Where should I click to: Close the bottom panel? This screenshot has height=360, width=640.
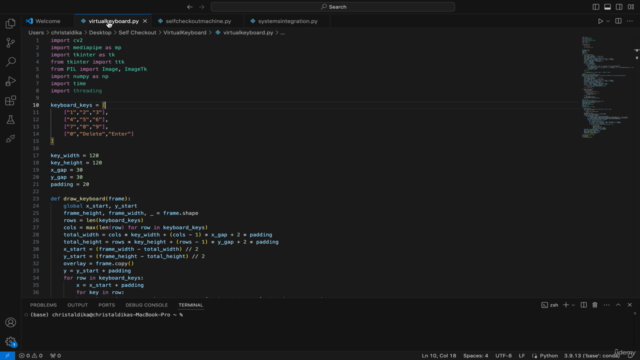click(630, 305)
